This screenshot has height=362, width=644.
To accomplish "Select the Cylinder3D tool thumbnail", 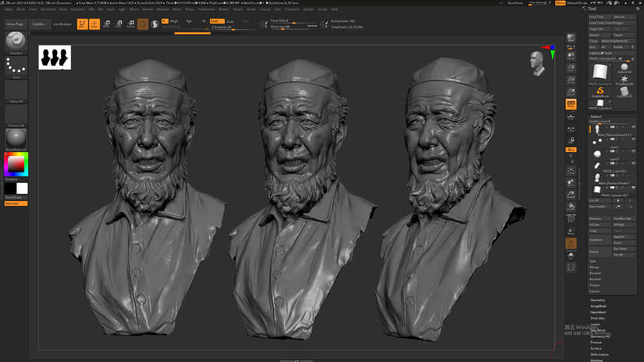I will (624, 92).
